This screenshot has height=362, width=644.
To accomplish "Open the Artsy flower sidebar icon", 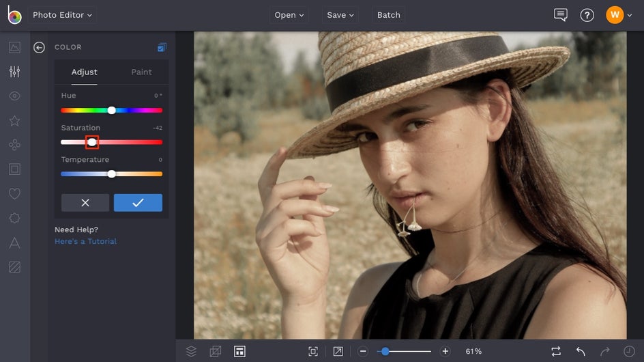I will [x=15, y=145].
